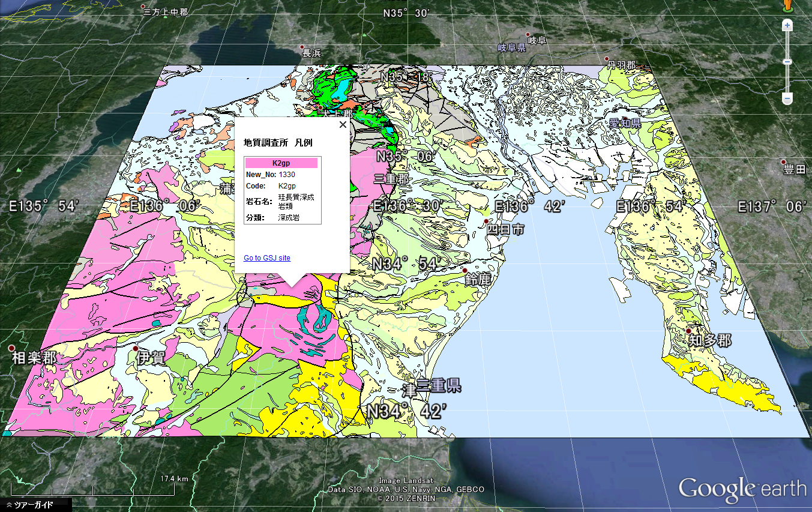Screen dimensions: 812x512
Task: Click the pink K2gp legend color header
Action: tap(281, 163)
